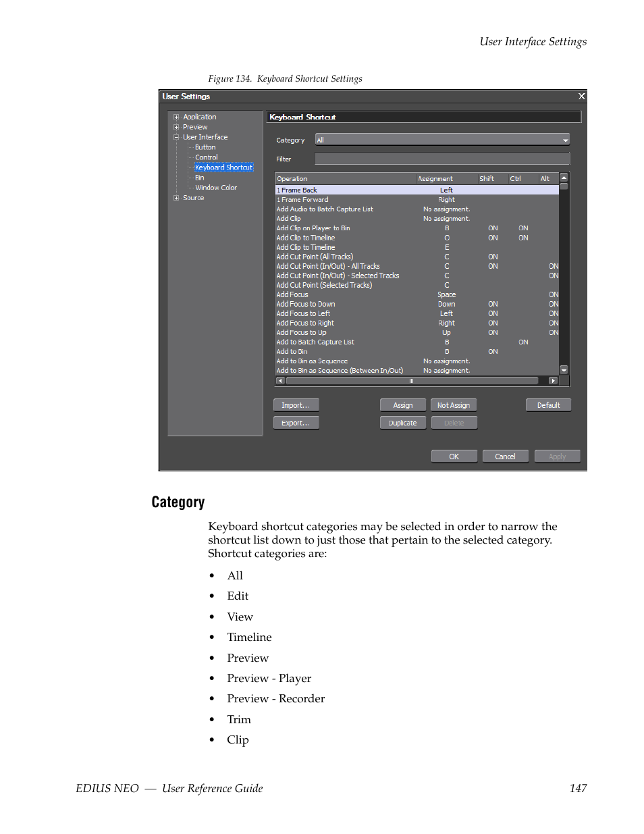
Task: Confirm with the OK button
Action: click(454, 457)
